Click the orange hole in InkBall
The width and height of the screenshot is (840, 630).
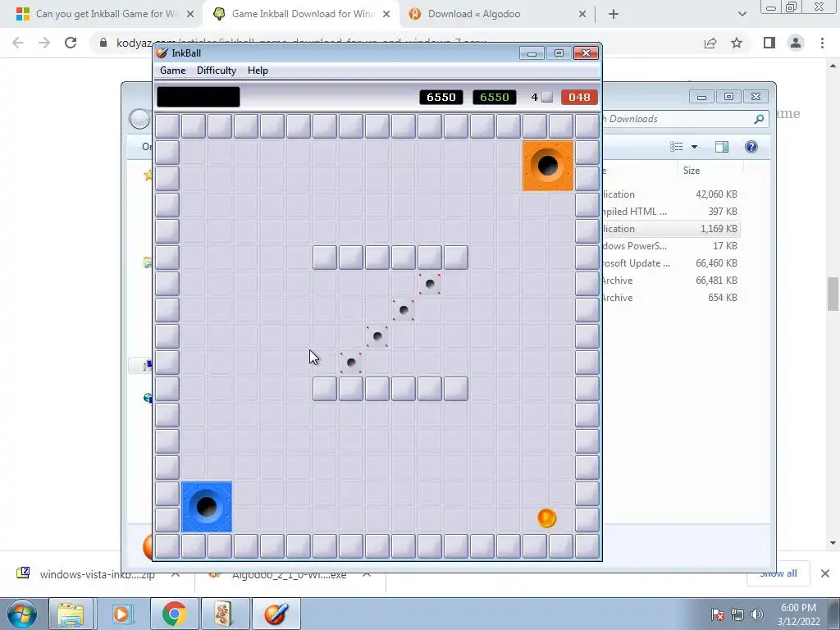pos(547,166)
